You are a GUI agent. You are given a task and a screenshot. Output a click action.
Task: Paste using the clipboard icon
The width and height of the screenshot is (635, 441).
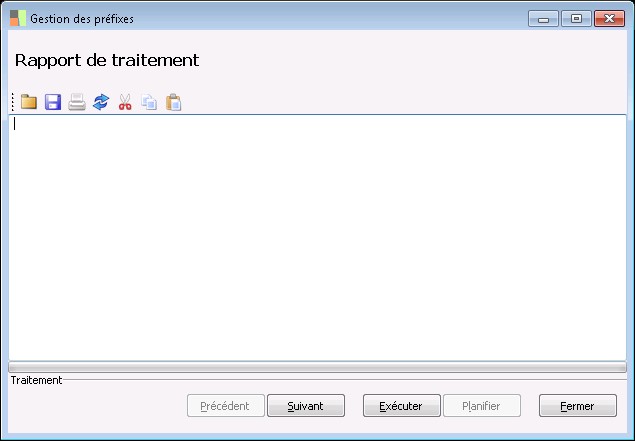click(173, 102)
